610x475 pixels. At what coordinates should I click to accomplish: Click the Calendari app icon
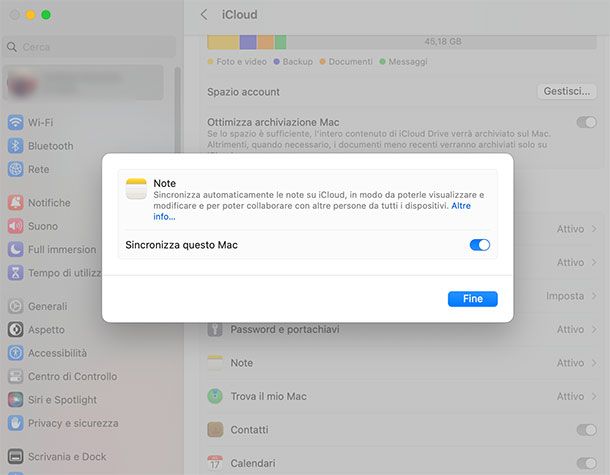(215, 463)
